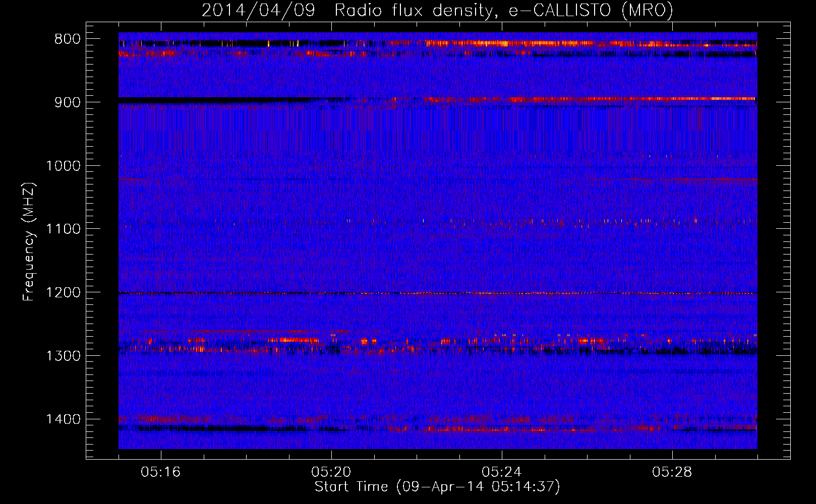Screen dimensions: 816x504
Task: Click the Start Time axis label
Action: [x=437, y=487]
